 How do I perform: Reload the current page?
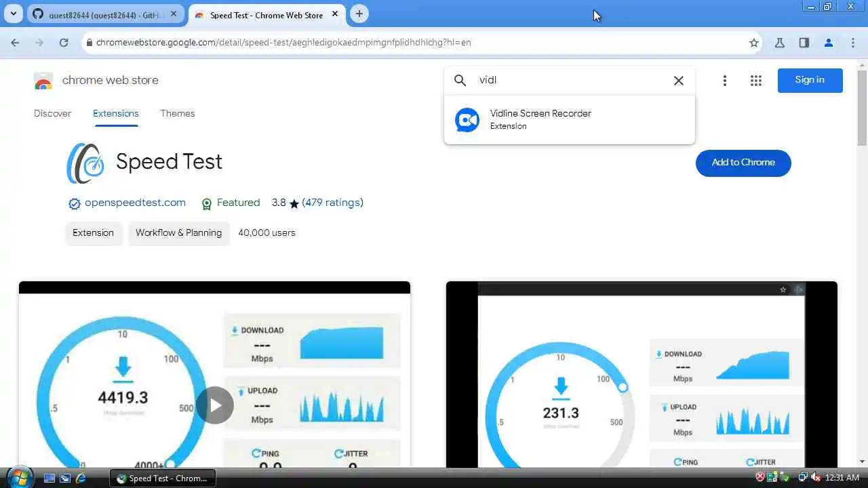pyautogui.click(x=64, y=43)
